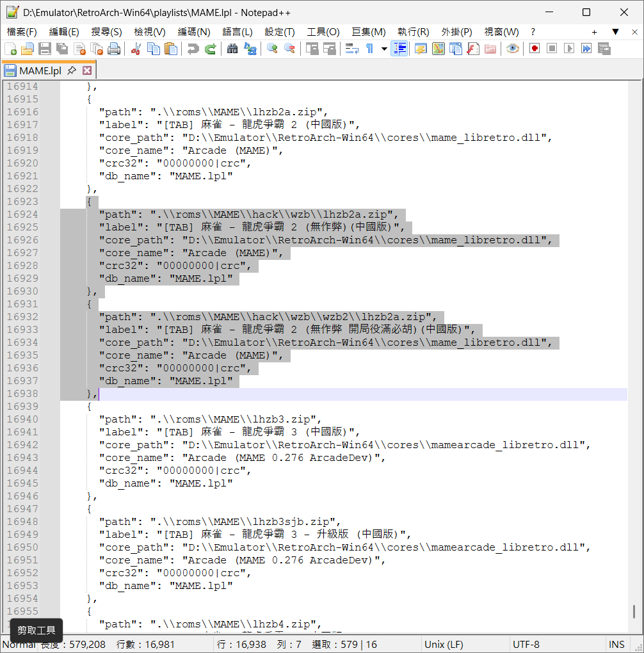Start macro recording with the red record icon
The width and height of the screenshot is (644, 653).
535,49
